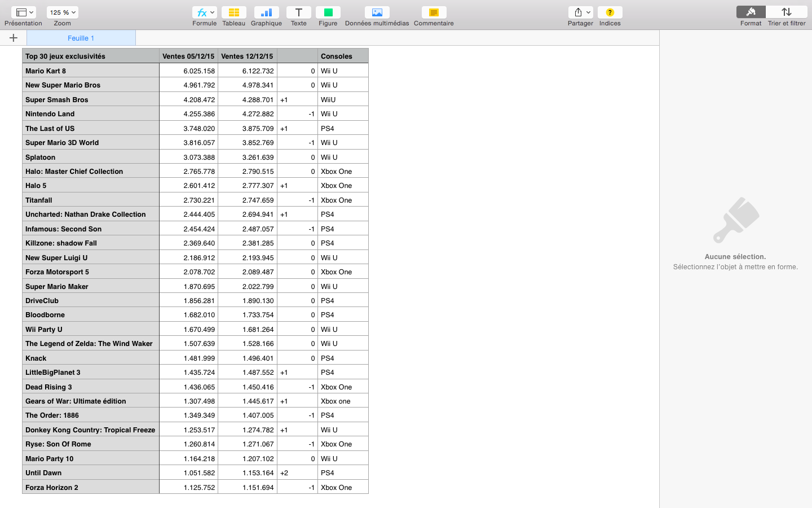Select the 3.073.388 value for Splatoon
The height and width of the screenshot is (508, 812).
(188, 157)
